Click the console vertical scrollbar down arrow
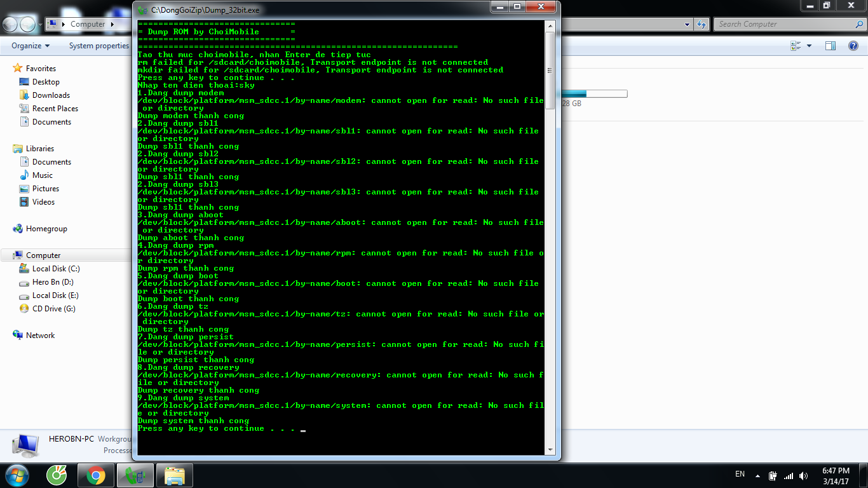868x488 pixels. (550, 450)
